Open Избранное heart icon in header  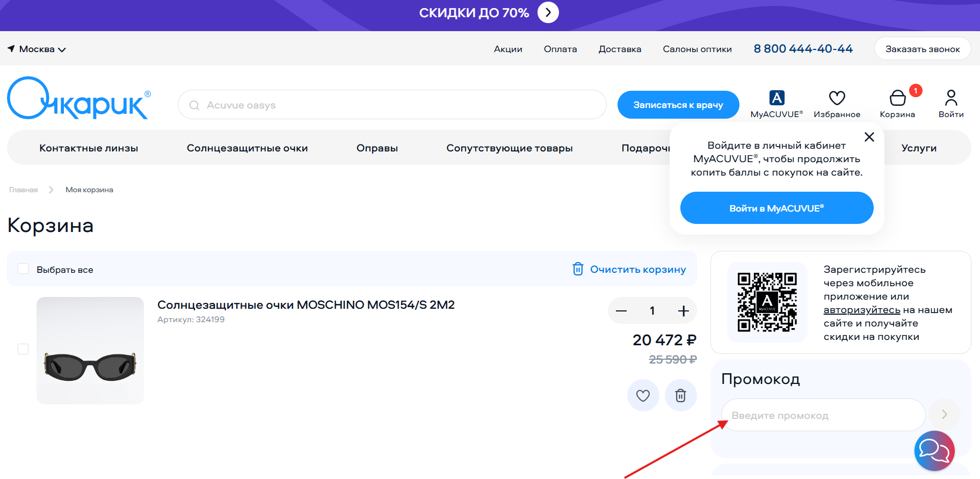(837, 104)
